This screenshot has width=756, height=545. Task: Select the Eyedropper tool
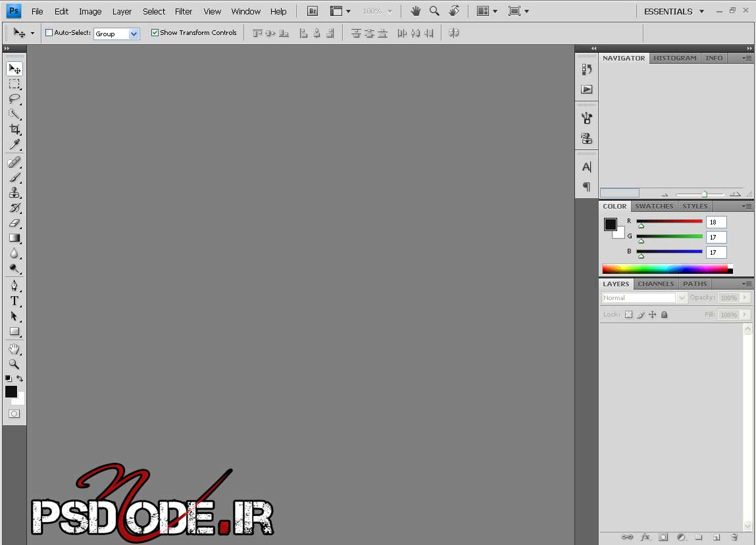[x=14, y=144]
